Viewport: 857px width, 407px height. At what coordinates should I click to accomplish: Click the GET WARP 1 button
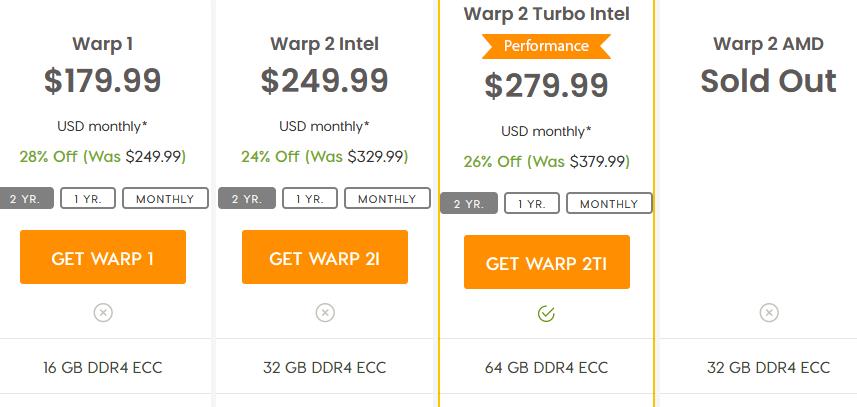(103, 257)
